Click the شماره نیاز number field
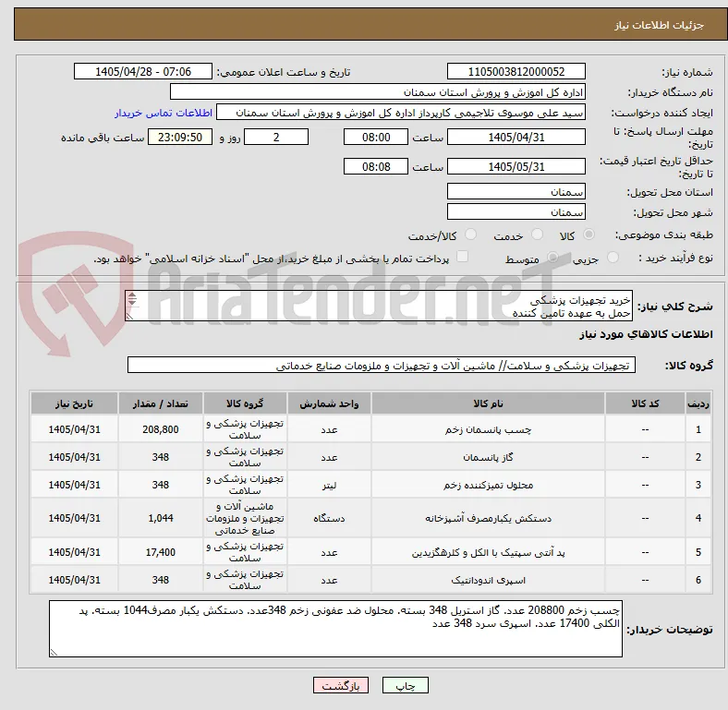 tap(516, 71)
